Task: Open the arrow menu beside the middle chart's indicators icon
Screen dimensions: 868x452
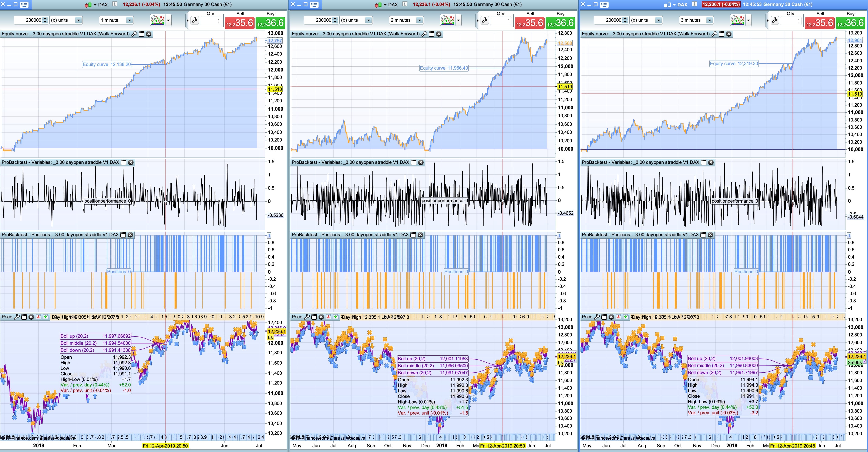Action: pos(458,20)
